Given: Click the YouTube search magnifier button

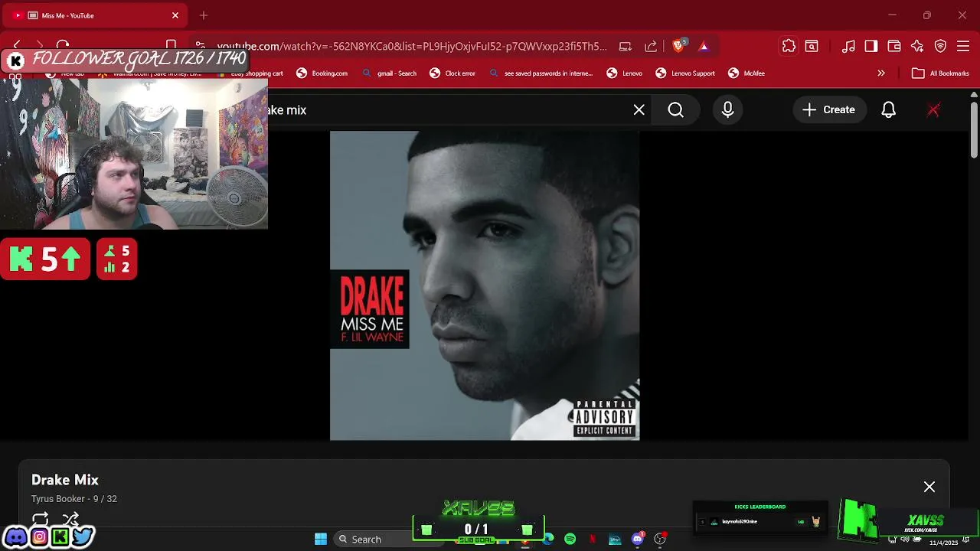Looking at the screenshot, I should [676, 110].
